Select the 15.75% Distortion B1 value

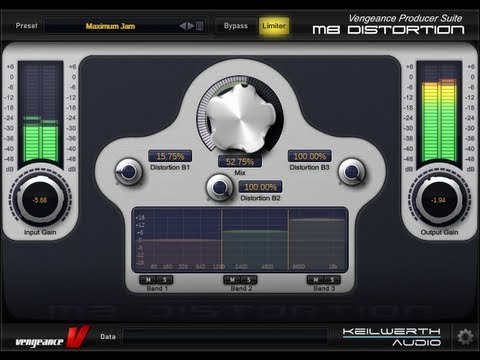coord(170,156)
